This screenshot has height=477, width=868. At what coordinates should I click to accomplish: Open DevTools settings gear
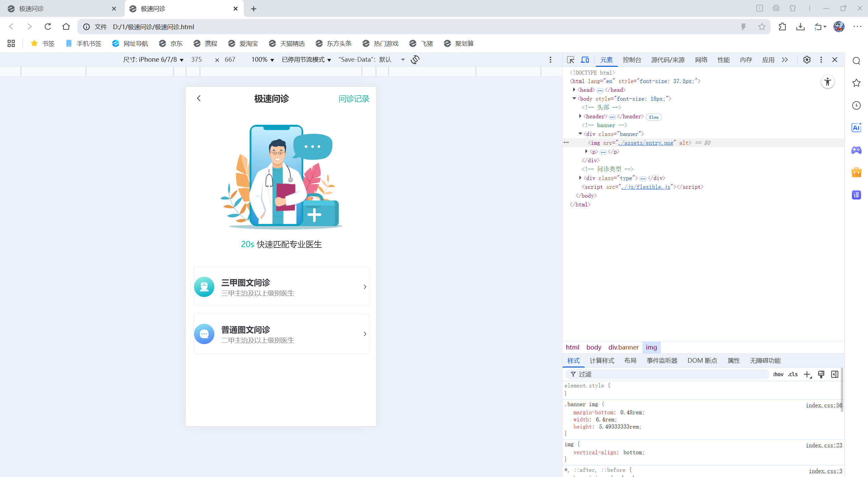pos(807,60)
